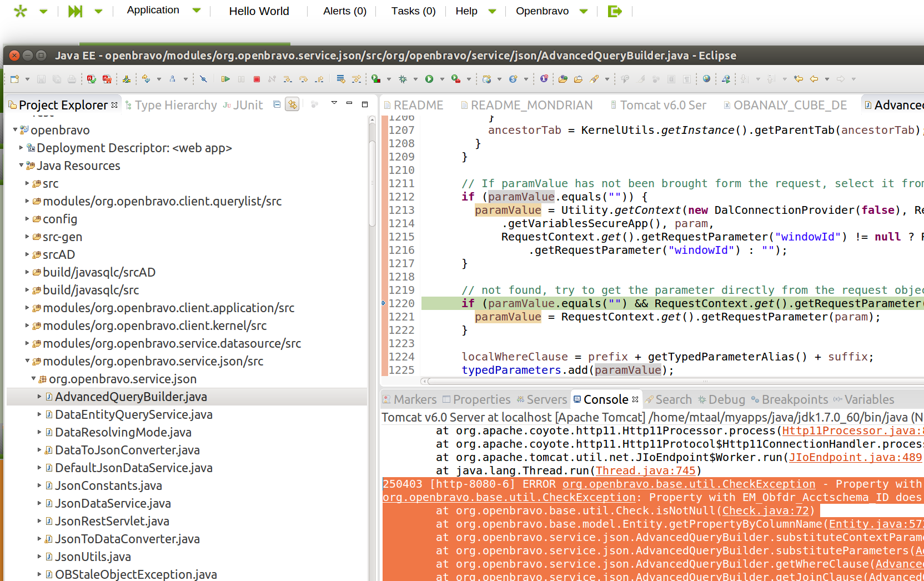Follow the Check.java:72 stack trace link

pos(765,510)
